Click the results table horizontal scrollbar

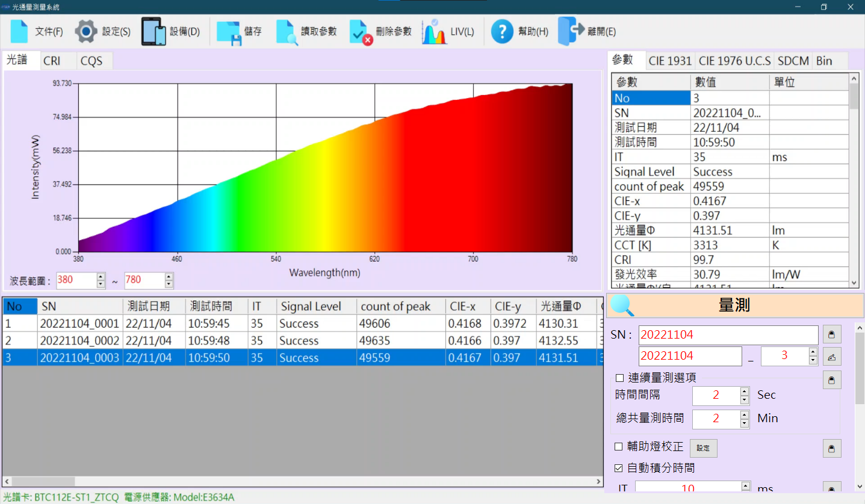pyautogui.click(x=301, y=482)
